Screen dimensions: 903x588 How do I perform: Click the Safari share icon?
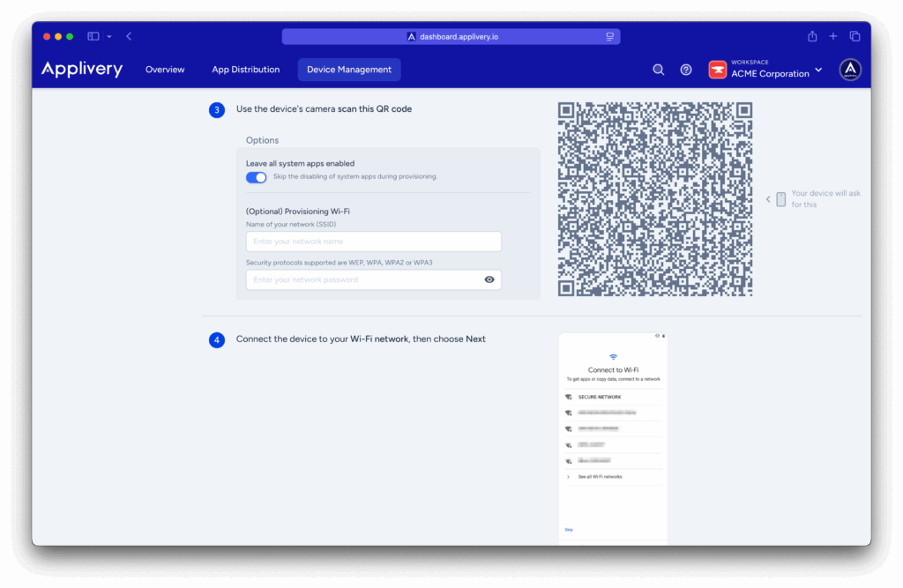pyautogui.click(x=812, y=36)
